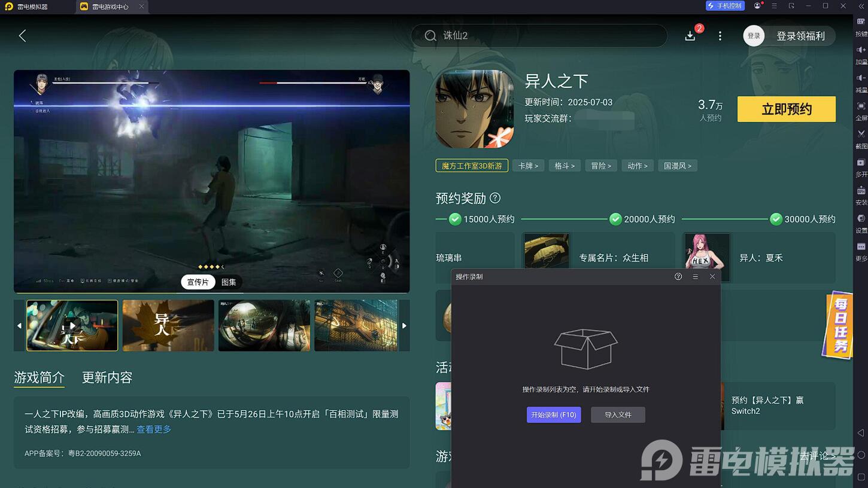868x488 pixels.
Task: Select the 宣传片 media tab
Action: (198, 282)
